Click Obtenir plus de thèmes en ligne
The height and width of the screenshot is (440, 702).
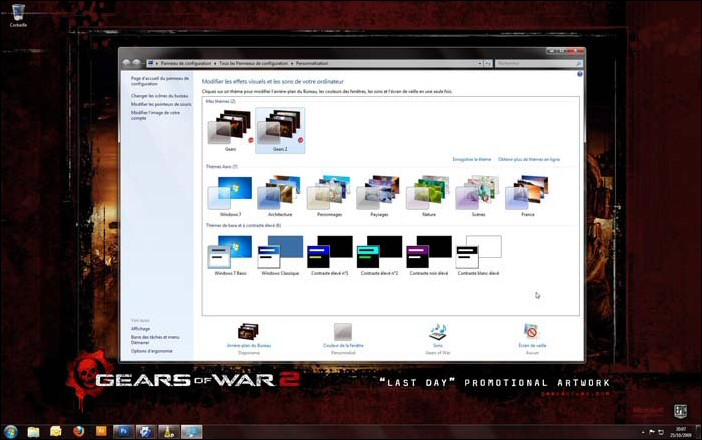pyautogui.click(x=529, y=159)
